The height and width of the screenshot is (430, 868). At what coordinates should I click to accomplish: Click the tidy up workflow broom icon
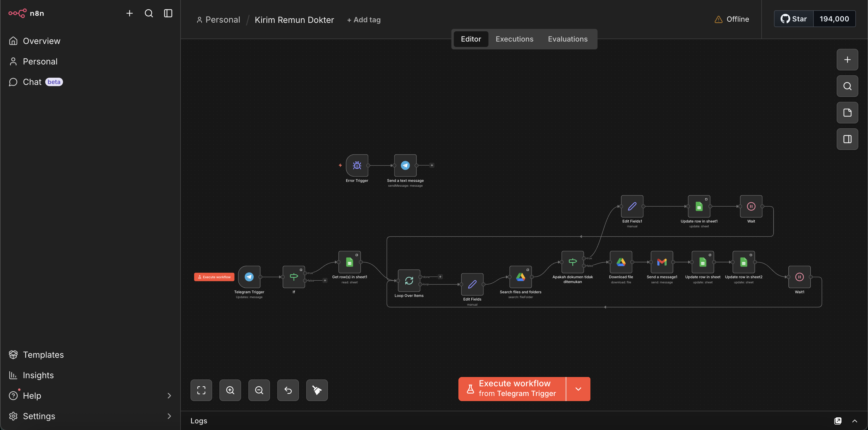click(317, 390)
